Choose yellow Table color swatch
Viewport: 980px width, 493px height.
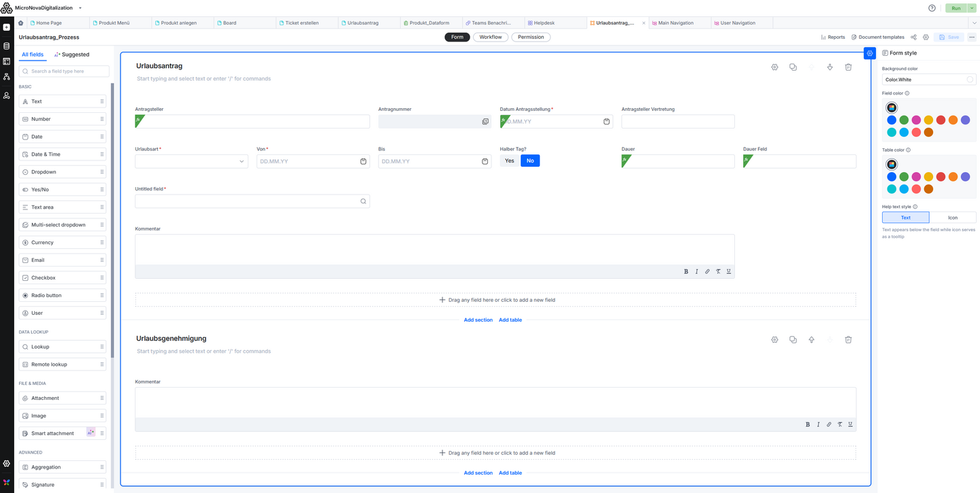tap(928, 177)
